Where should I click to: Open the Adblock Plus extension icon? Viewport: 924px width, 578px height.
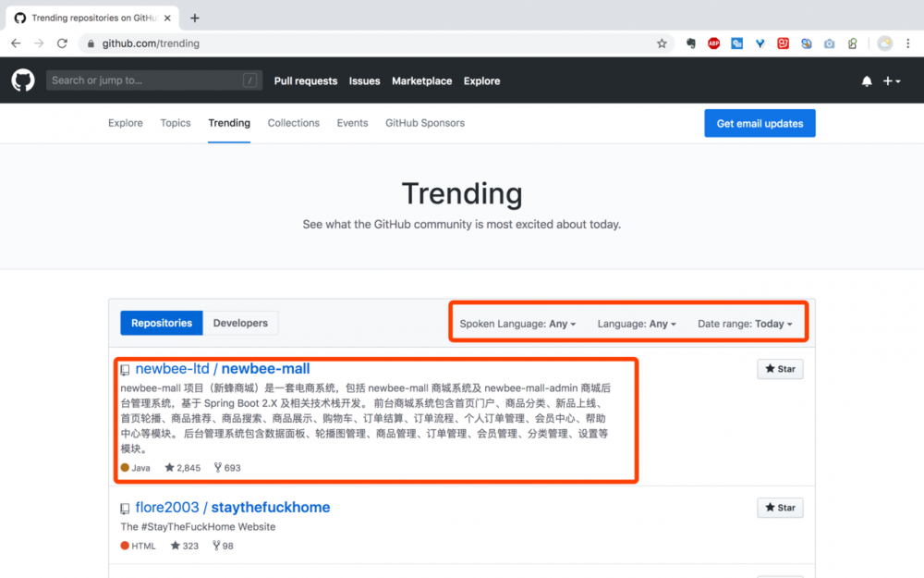pyautogui.click(x=713, y=43)
